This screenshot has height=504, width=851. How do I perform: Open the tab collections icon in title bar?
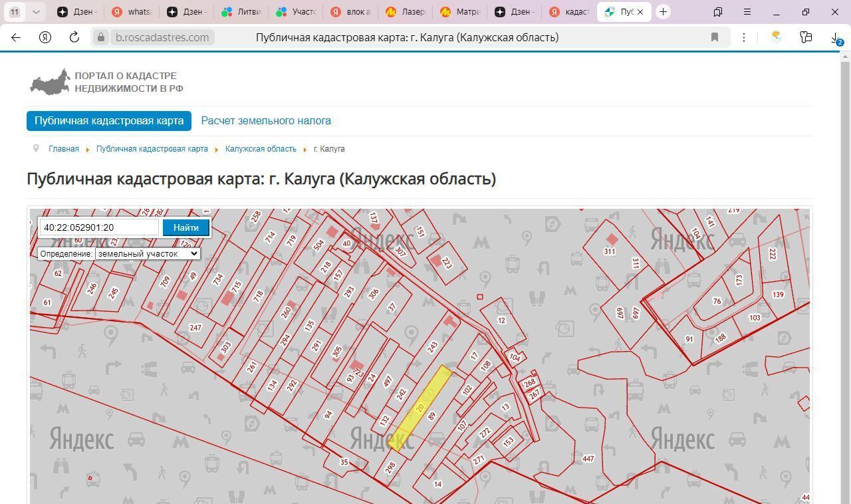pos(718,11)
